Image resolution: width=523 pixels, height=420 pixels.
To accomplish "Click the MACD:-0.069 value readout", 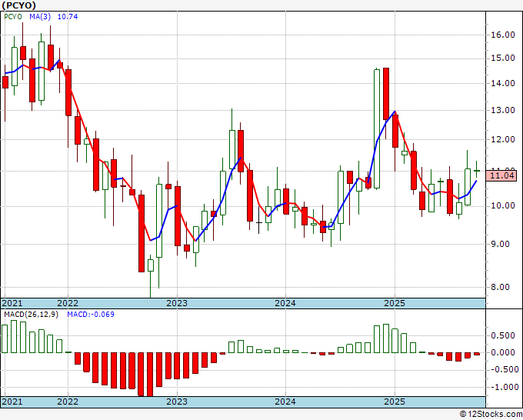I will (91, 315).
